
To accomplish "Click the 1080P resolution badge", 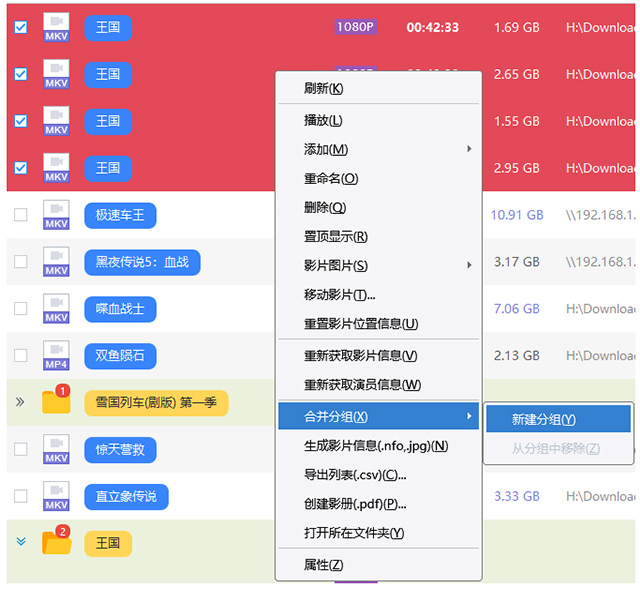I will coord(356,27).
